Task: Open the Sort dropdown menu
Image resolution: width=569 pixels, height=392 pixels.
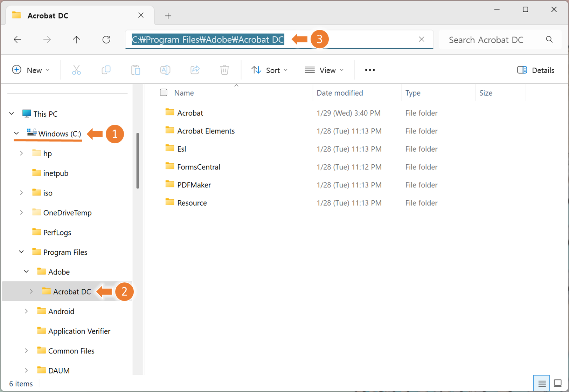Action: coord(269,70)
